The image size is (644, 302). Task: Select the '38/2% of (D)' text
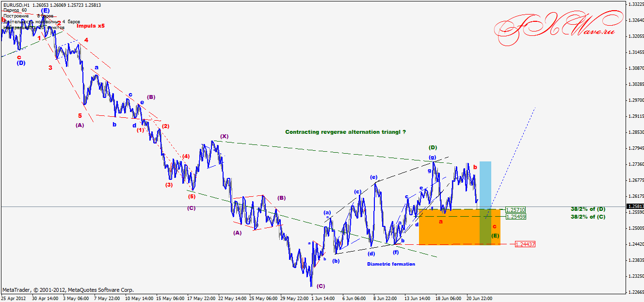(x=588, y=209)
